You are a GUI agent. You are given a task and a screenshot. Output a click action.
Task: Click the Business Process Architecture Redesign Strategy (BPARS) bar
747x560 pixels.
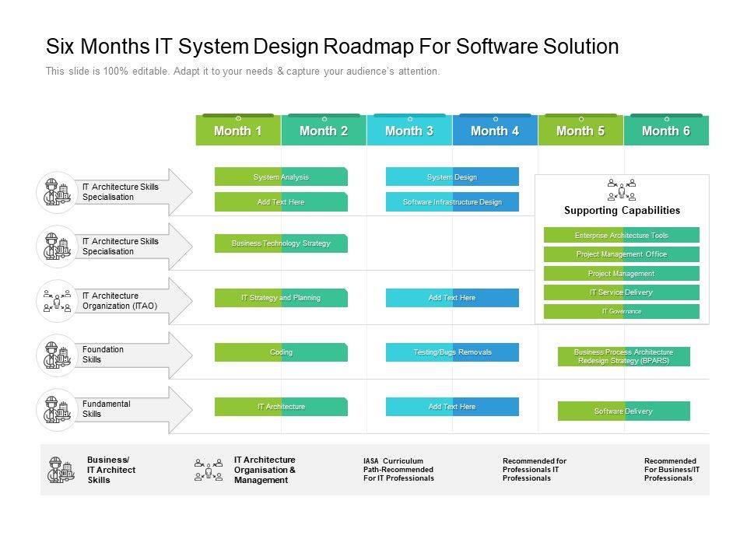coord(623,356)
